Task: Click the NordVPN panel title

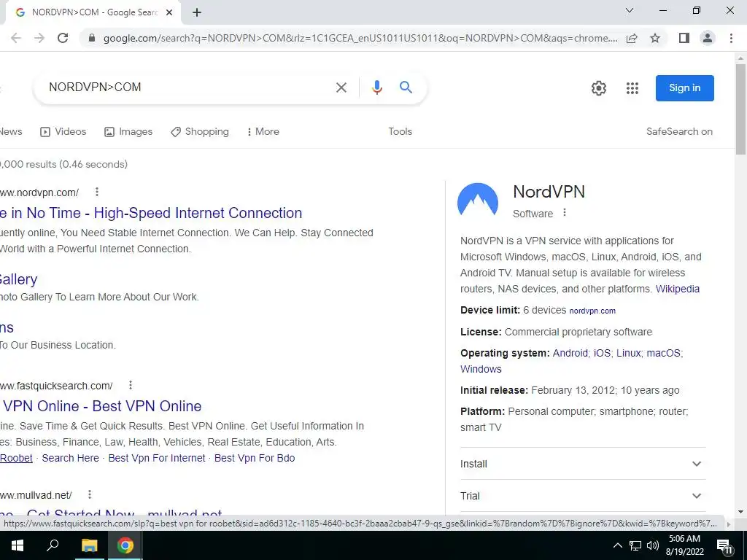Action: pos(549,192)
